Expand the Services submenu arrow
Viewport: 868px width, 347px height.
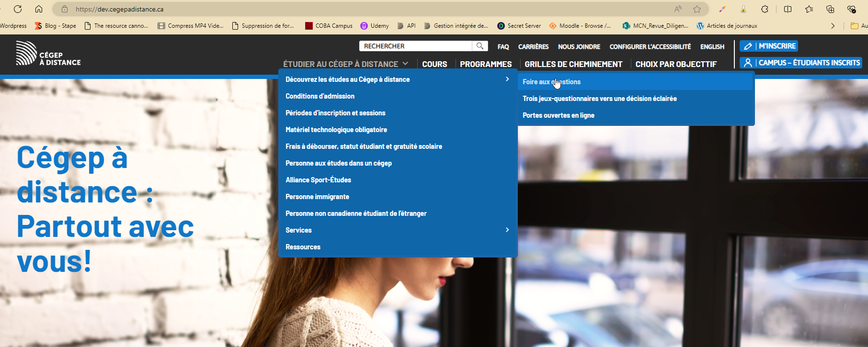coord(507,230)
